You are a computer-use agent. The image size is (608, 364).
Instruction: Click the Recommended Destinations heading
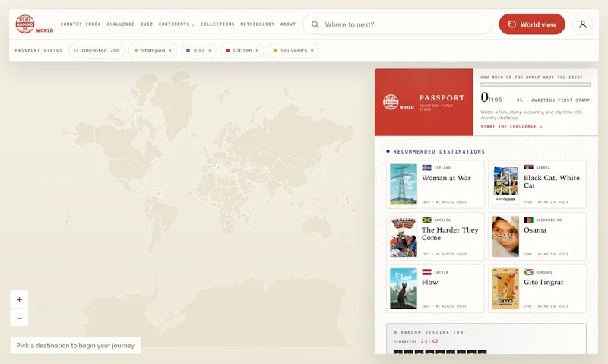click(439, 151)
